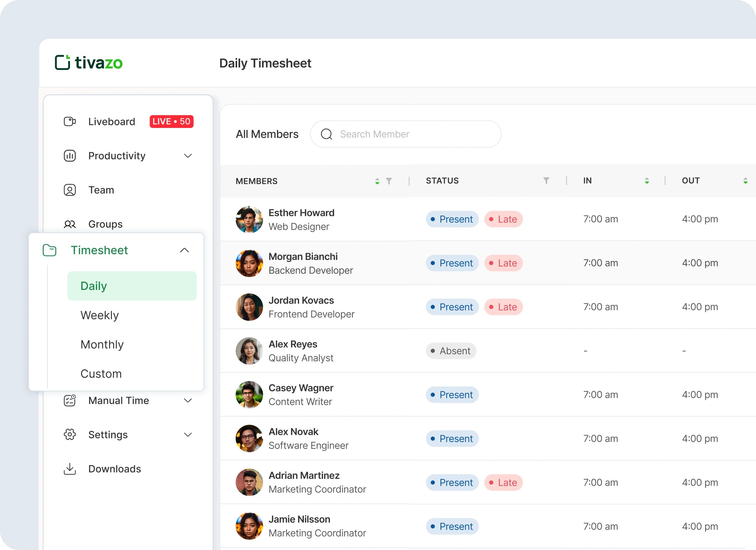The image size is (756, 550).
Task: Expand the Productivity menu chevron
Action: click(x=188, y=156)
